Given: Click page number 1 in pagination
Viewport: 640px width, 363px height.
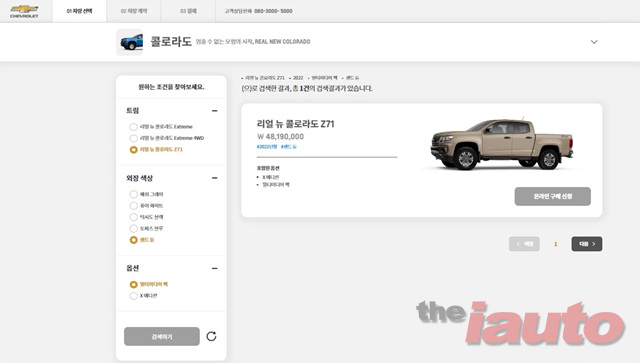Looking at the screenshot, I should tap(555, 244).
